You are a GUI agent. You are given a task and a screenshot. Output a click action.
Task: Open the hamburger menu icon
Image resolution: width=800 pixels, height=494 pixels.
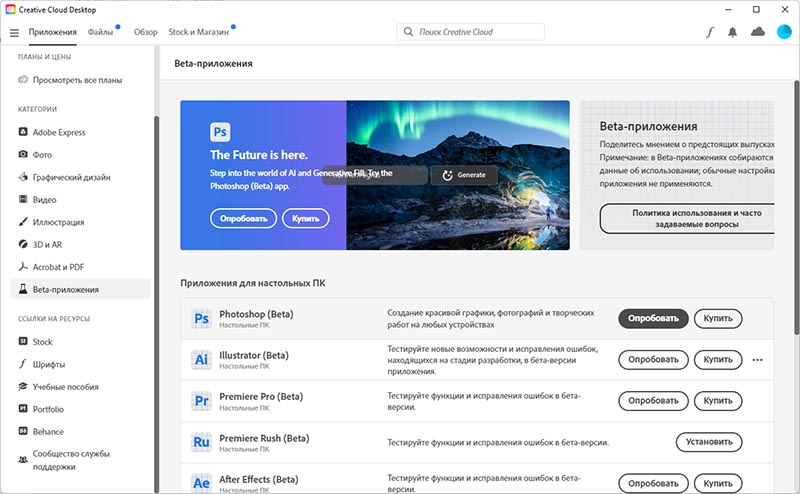[14, 33]
